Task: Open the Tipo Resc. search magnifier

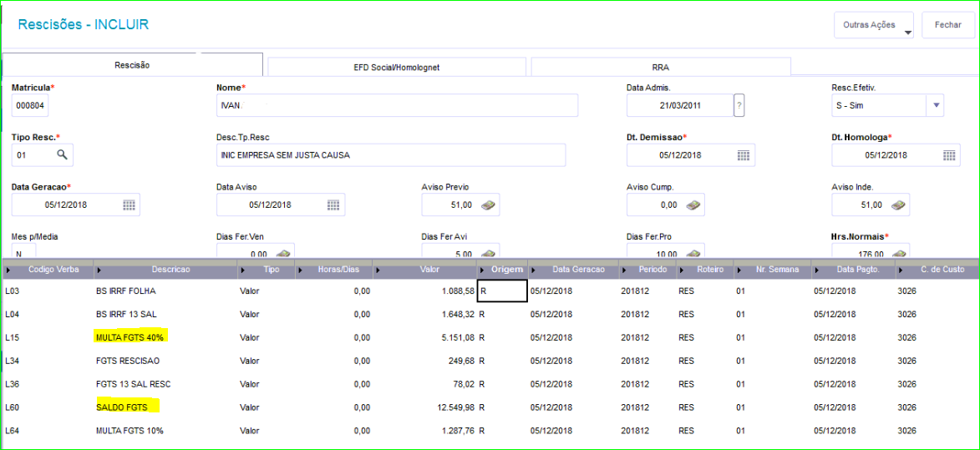Action: pos(62,154)
